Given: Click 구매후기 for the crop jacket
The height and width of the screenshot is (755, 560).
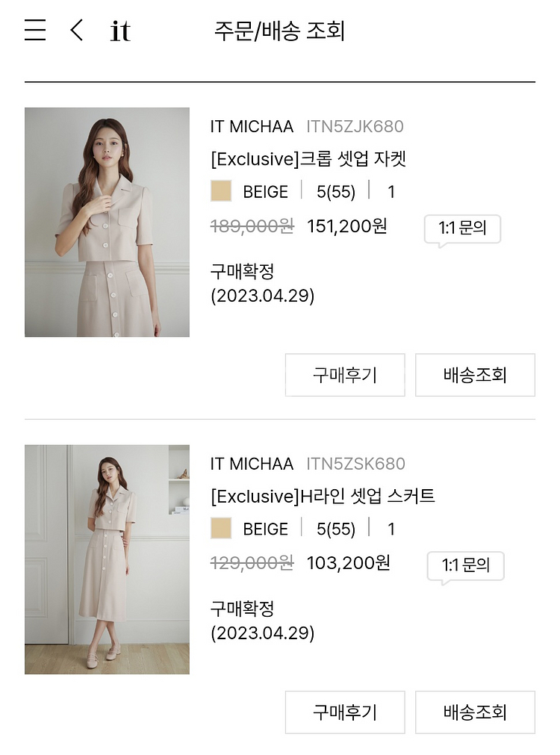Looking at the screenshot, I should point(345,375).
